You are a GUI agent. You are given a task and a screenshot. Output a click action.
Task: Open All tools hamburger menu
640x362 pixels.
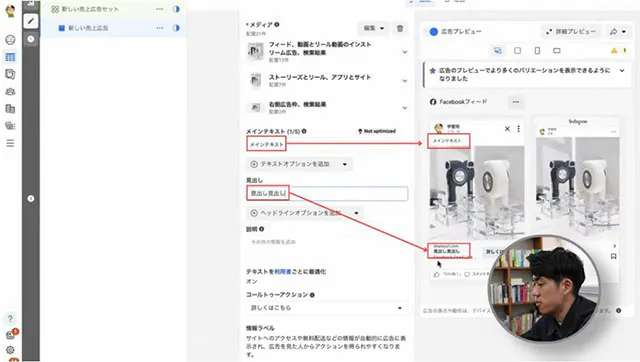(10, 143)
